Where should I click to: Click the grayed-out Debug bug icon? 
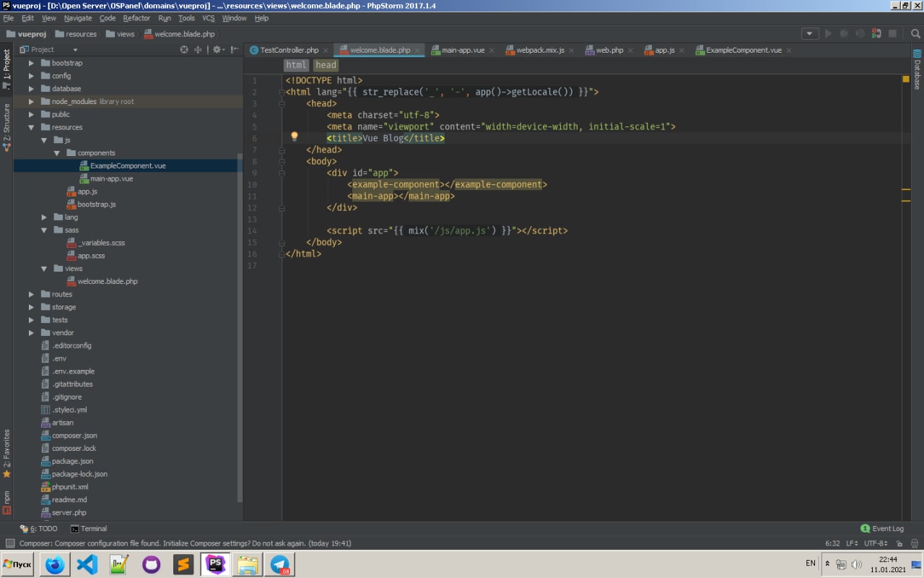click(x=844, y=33)
